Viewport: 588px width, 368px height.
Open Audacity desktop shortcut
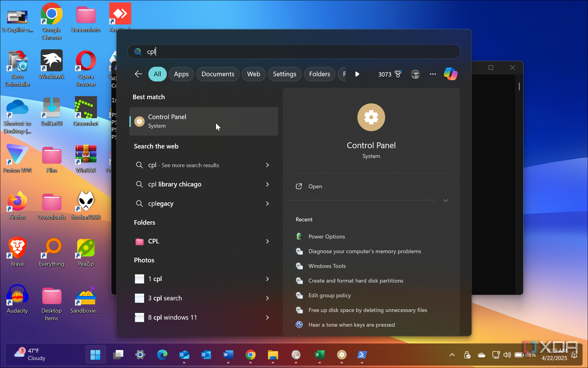click(17, 299)
